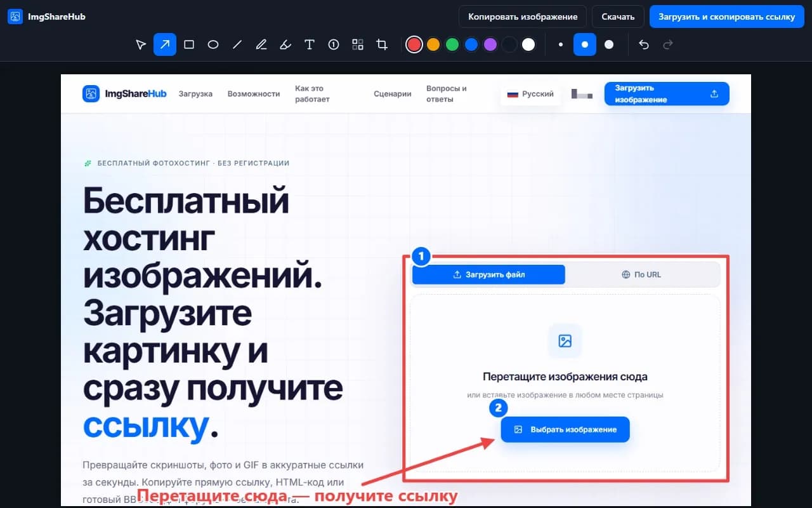Click the Сценарии nav item in the screenshot

(393, 94)
